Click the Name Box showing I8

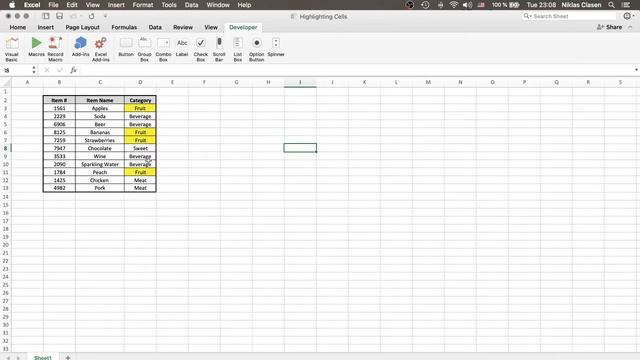16,70
